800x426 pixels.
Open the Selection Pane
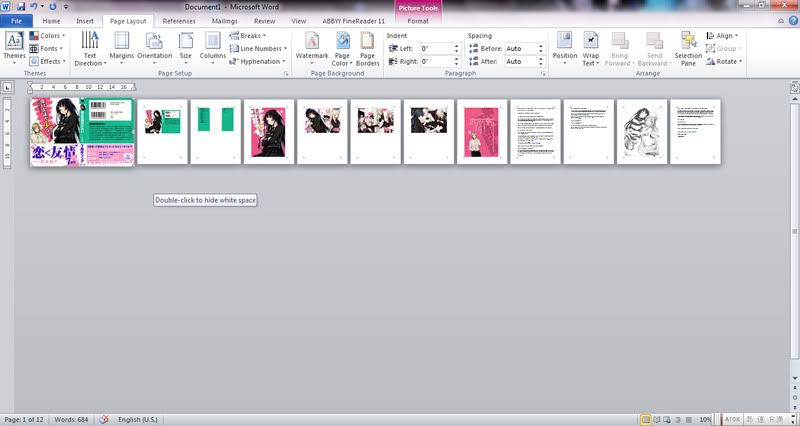point(688,48)
